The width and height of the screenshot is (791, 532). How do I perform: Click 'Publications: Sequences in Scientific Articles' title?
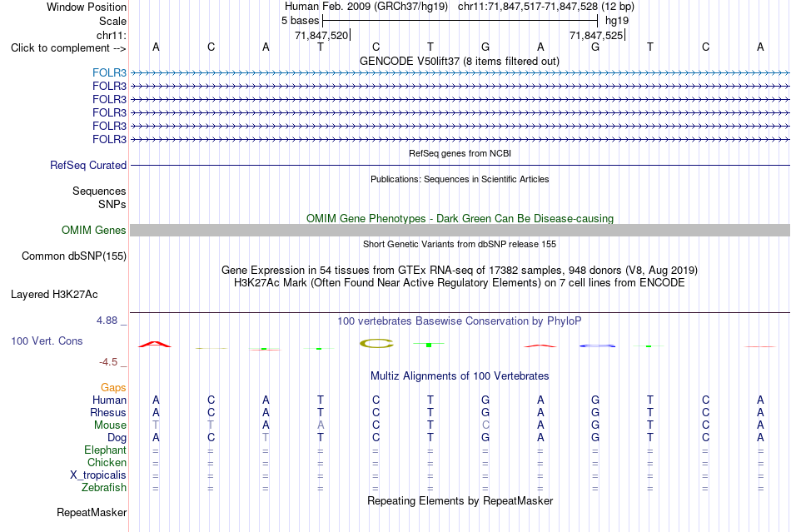click(460, 179)
